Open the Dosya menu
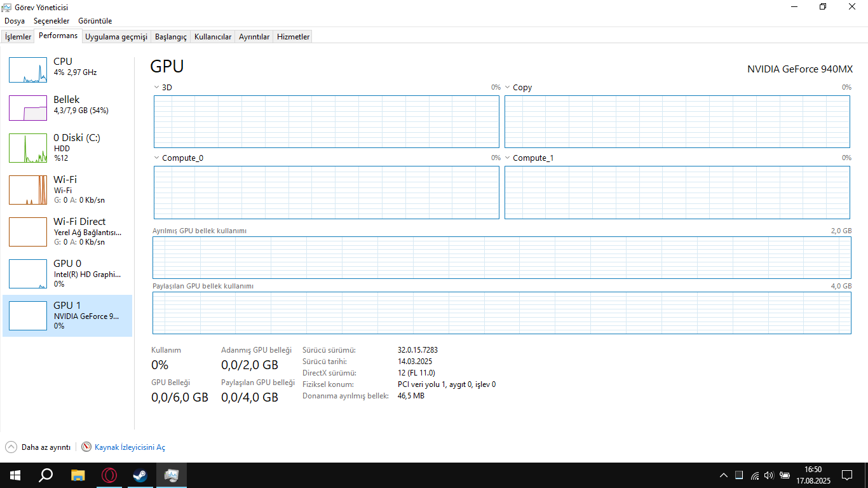Screen dimensions: 868x488 [x=15, y=21]
